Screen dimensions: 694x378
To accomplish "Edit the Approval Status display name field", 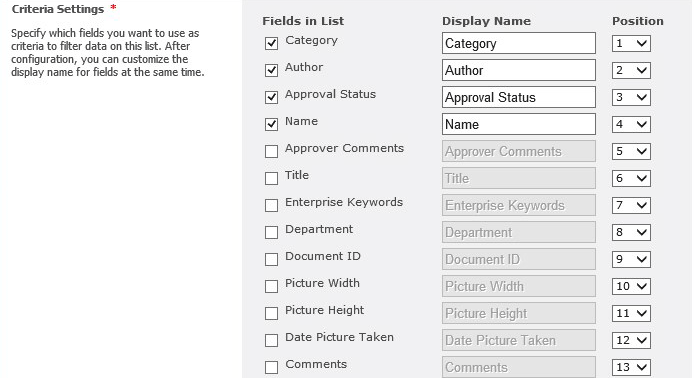I will click(x=519, y=97).
